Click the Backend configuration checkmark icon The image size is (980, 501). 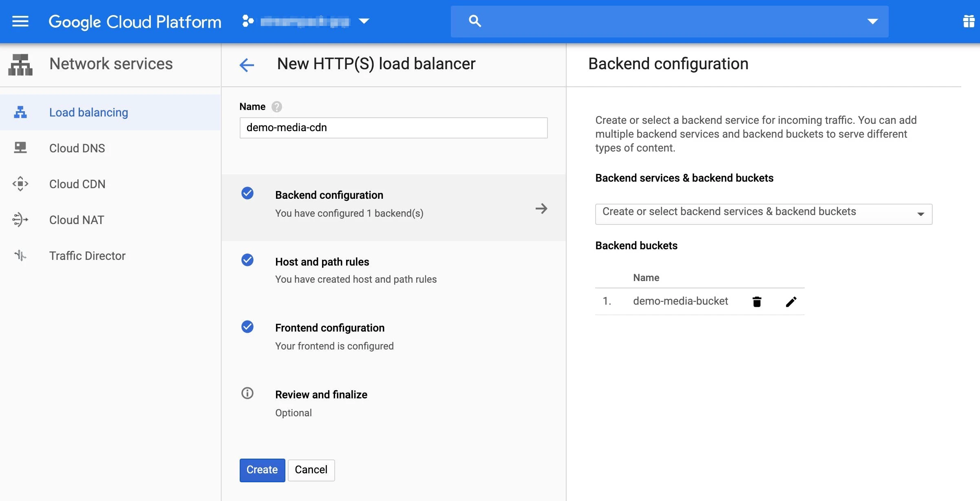pos(247,193)
